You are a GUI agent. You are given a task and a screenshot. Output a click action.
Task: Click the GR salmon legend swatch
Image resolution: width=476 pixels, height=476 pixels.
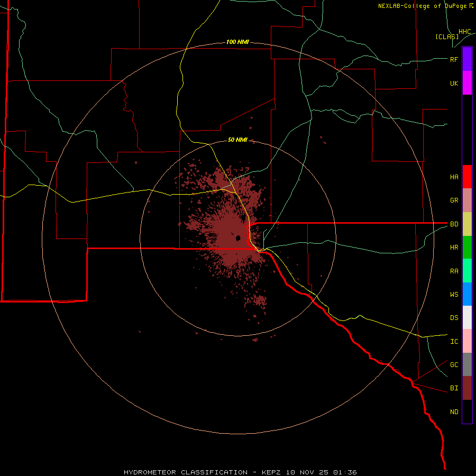[467, 200]
